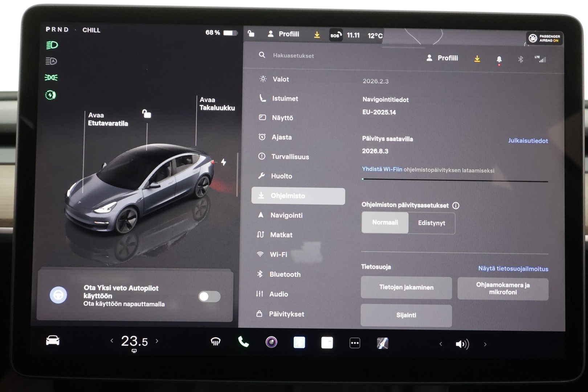Image resolution: width=588 pixels, height=392 pixels.
Task: Tap Avaa Takaluukku to open trunk
Action: (217, 104)
